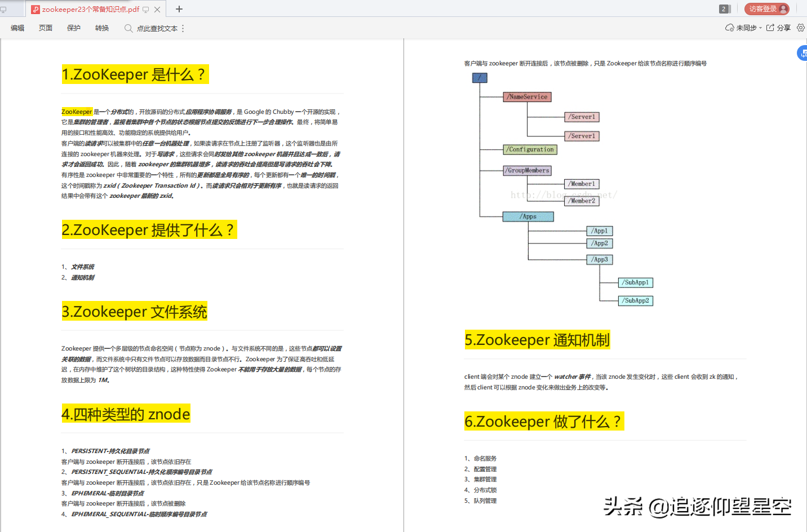
Task: Click the /SubApp2 node in the diagram
Action: (636, 301)
